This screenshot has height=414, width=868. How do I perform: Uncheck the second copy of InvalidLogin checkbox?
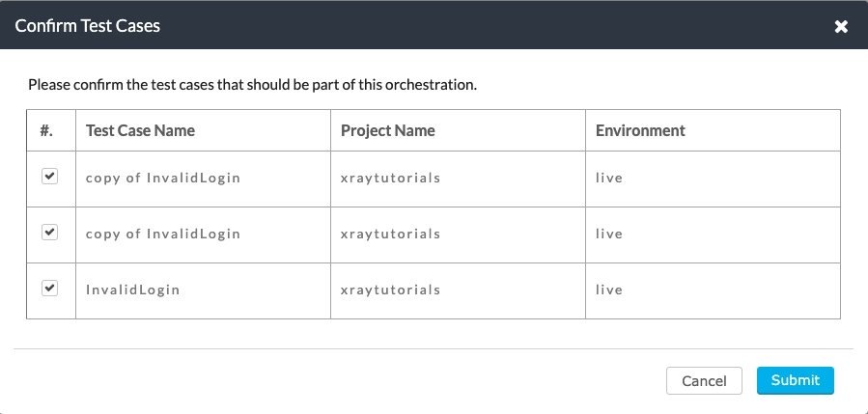coord(50,233)
